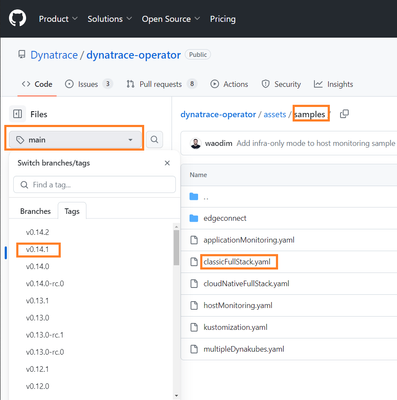397x400 pixels.
Task: Click the tag list scrollbar thumb
Action: pos(176,247)
